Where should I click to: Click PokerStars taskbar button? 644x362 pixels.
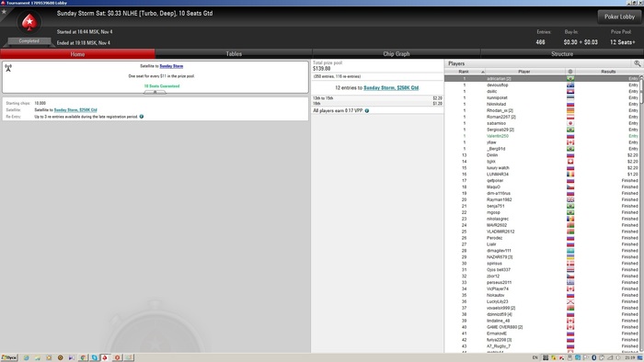click(x=105, y=357)
